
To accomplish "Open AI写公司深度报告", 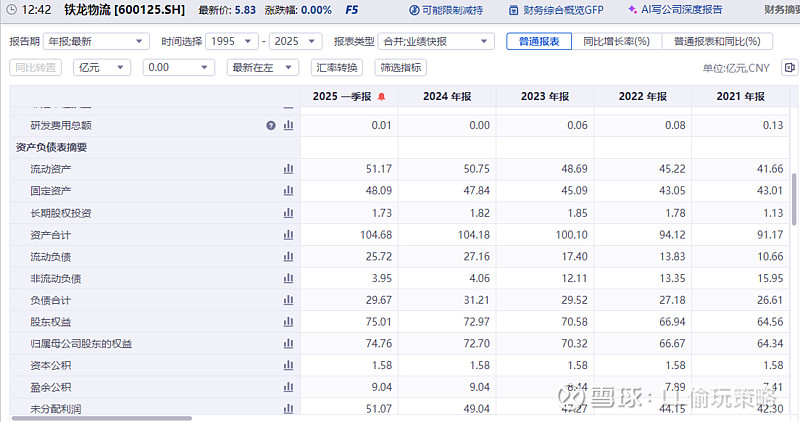I will pos(676,10).
